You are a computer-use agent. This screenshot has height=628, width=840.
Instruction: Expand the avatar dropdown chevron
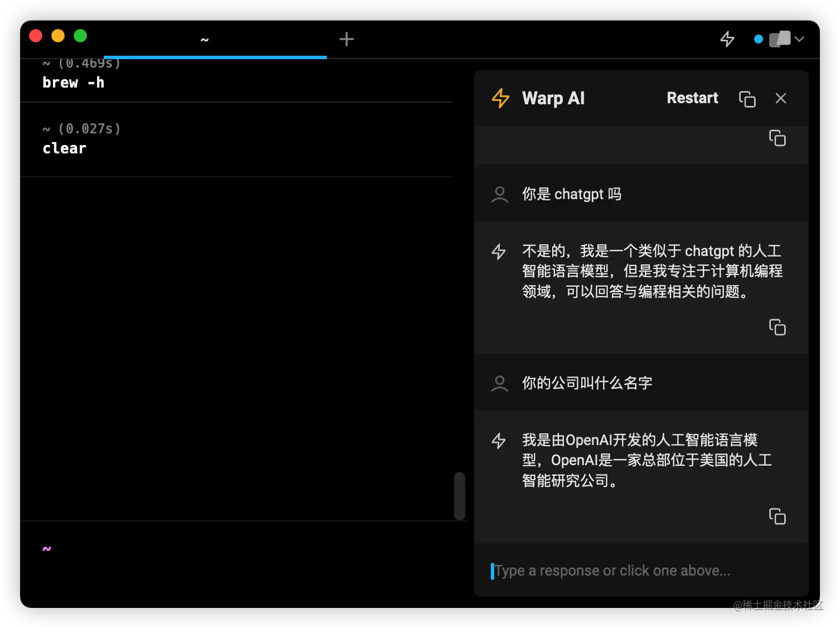click(799, 39)
